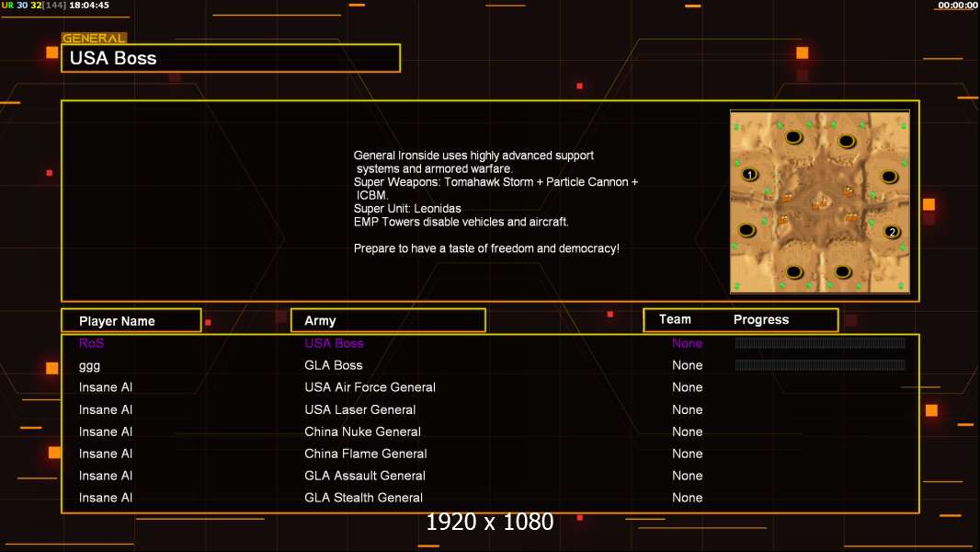Click GLA Assault General army entry
This screenshot has width=980, height=552.
click(x=365, y=476)
